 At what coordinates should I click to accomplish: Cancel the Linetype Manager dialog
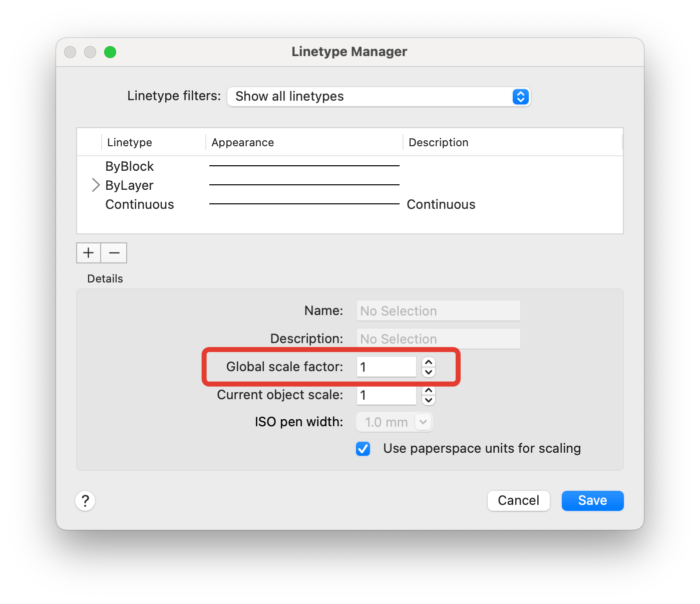pyautogui.click(x=518, y=500)
